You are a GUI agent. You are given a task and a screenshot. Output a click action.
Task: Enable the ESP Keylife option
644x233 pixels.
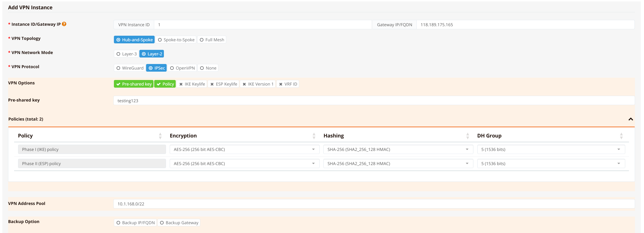pos(223,84)
